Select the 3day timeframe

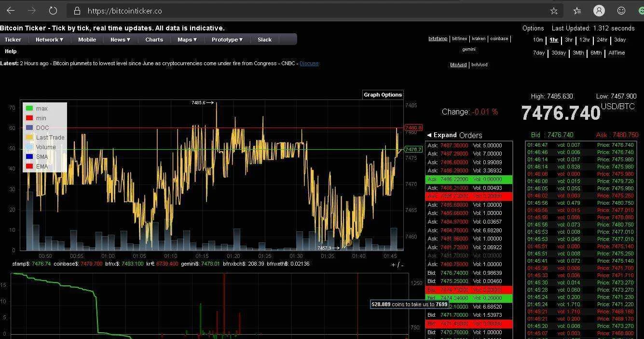619,40
